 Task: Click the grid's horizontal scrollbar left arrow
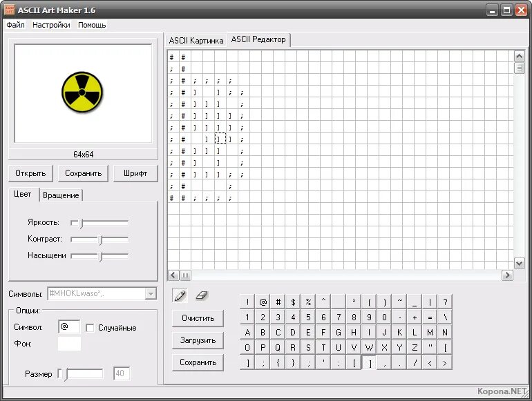(x=173, y=275)
